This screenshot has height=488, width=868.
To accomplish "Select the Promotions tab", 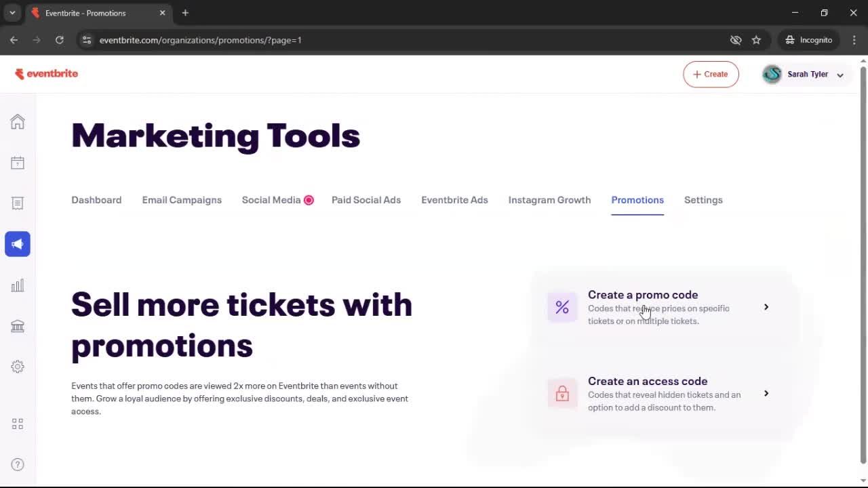I will (637, 200).
